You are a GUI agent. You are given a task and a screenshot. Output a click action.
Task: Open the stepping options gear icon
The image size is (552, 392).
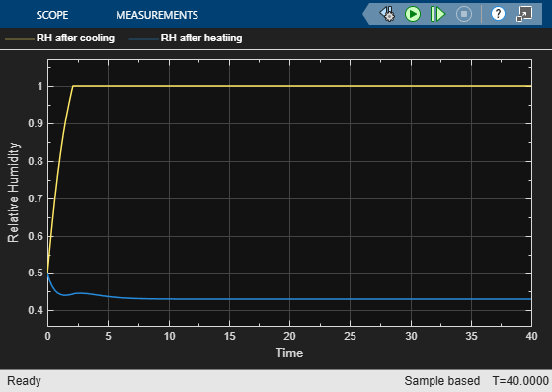pyautogui.click(x=387, y=14)
